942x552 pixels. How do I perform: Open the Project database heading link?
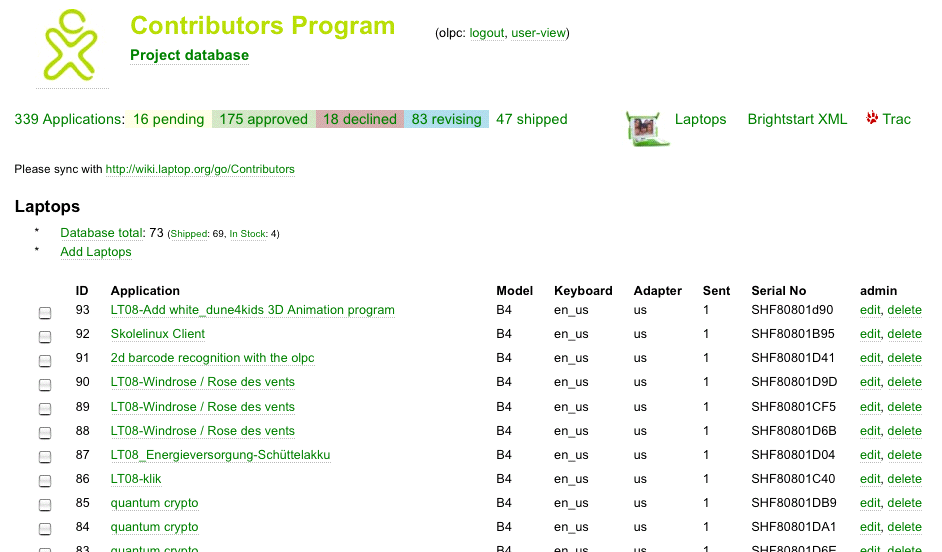189,55
